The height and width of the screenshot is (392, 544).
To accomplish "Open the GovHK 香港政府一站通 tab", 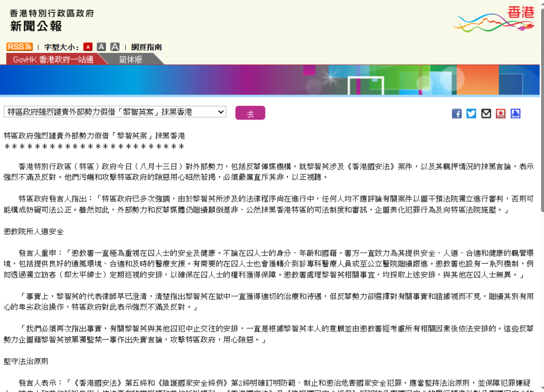I will (x=53, y=59).
